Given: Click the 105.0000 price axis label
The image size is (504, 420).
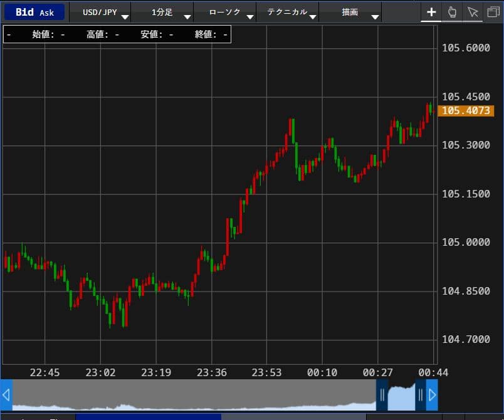Looking at the screenshot, I should [x=466, y=242].
